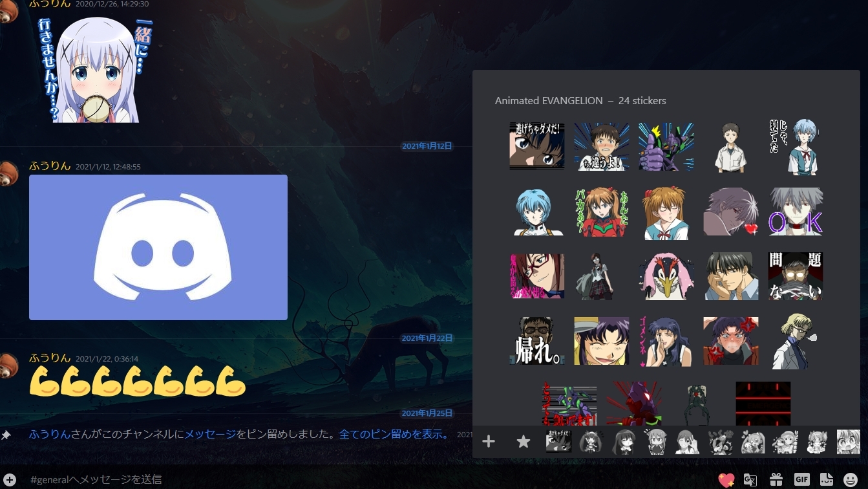The image size is (868, 489).
Task: Open favorite stickers star tab
Action: pos(524,442)
